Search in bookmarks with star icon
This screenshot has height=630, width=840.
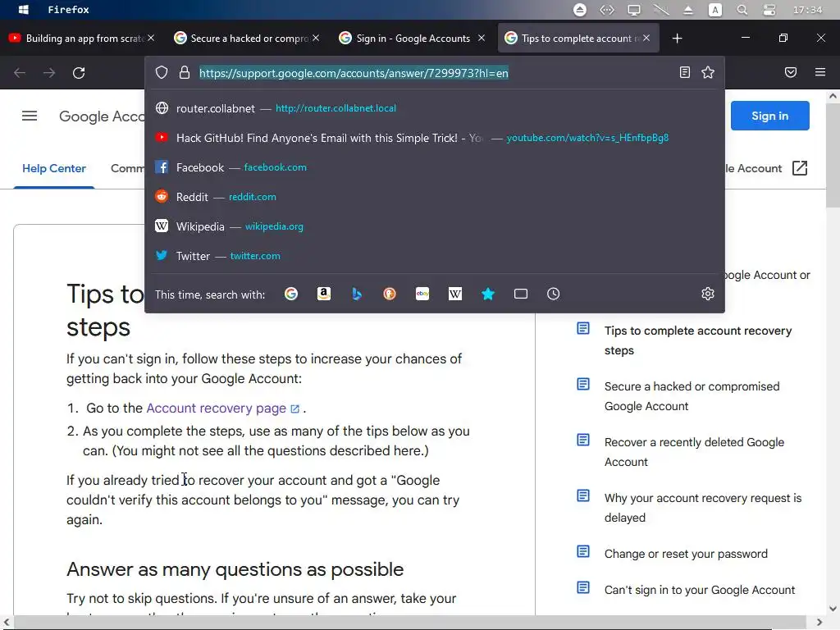488,294
